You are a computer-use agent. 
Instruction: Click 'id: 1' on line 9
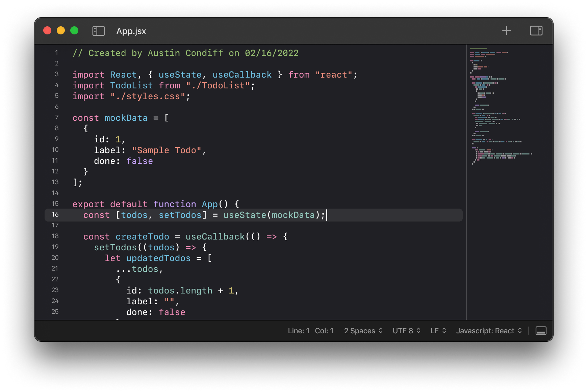tap(107, 139)
